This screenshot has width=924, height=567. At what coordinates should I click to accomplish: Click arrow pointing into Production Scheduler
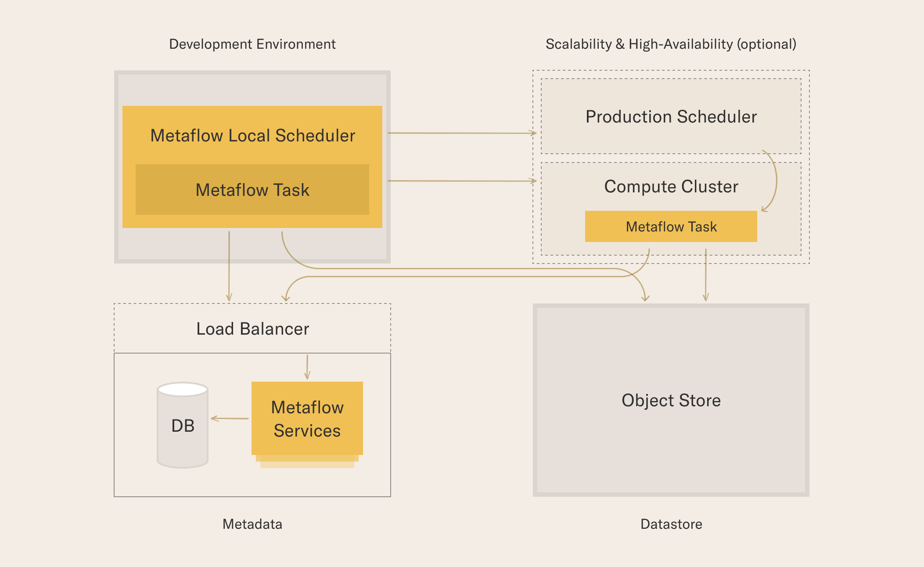pyautogui.click(x=462, y=133)
